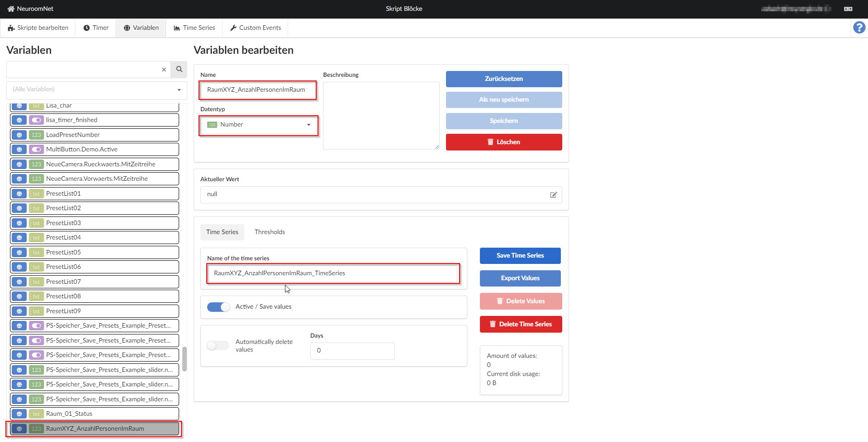
Task: Select Raum_01_Status variable row
Action: click(95, 414)
